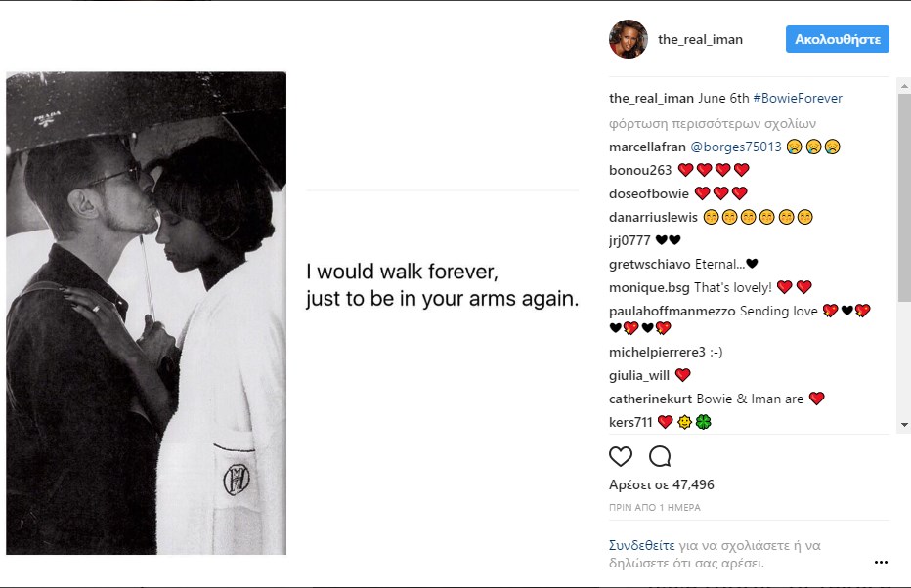Open the marcellafran commenter profile
This screenshot has height=588, width=911.
point(646,147)
